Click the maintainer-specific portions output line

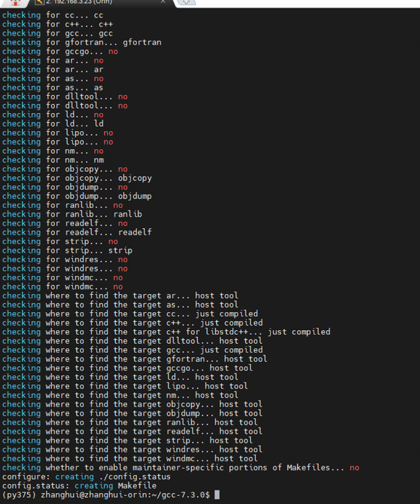[181, 468]
